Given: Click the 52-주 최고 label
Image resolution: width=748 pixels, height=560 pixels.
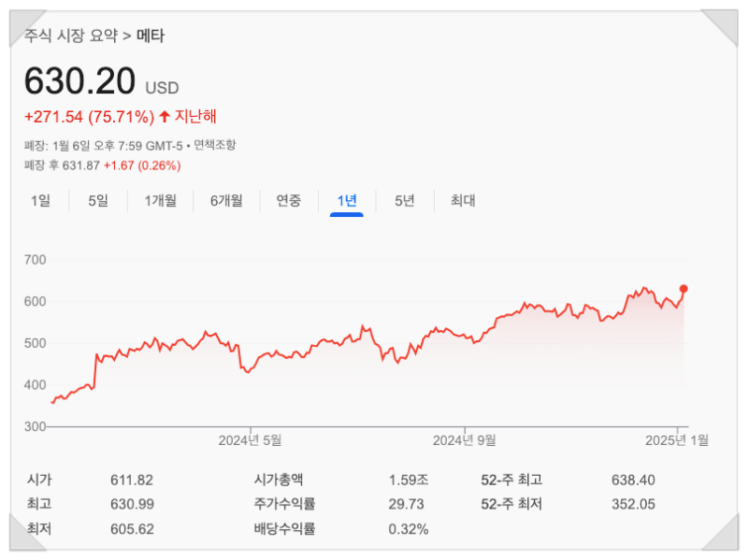Looking at the screenshot, I should pos(511,480).
